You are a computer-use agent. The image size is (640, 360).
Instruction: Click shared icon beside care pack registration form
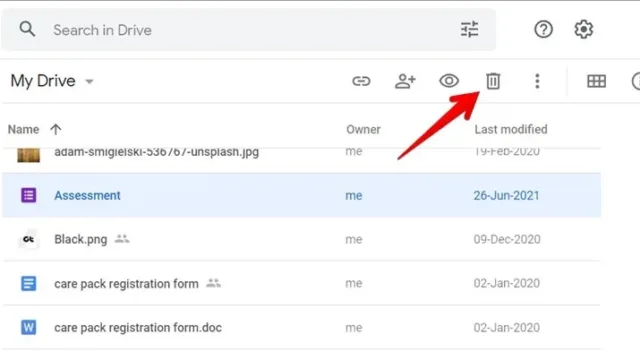pyautogui.click(x=213, y=283)
